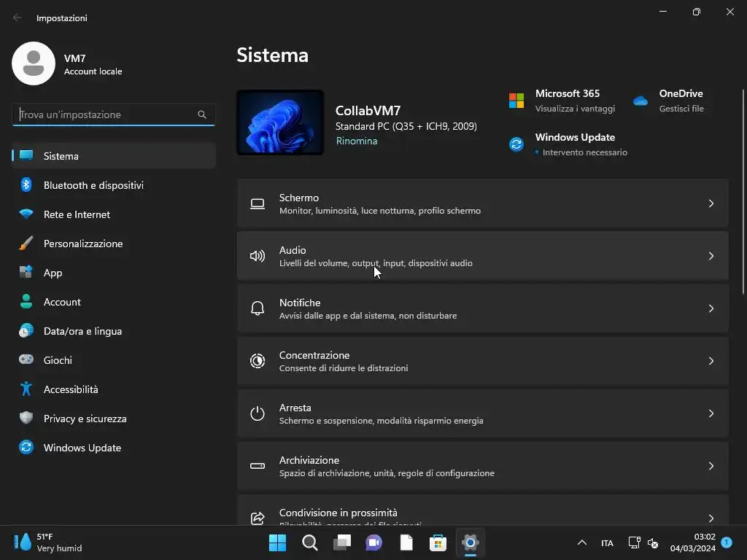This screenshot has width=747, height=560.
Task: Click the Microsoft 365 colored squares icon
Action: coord(516,101)
